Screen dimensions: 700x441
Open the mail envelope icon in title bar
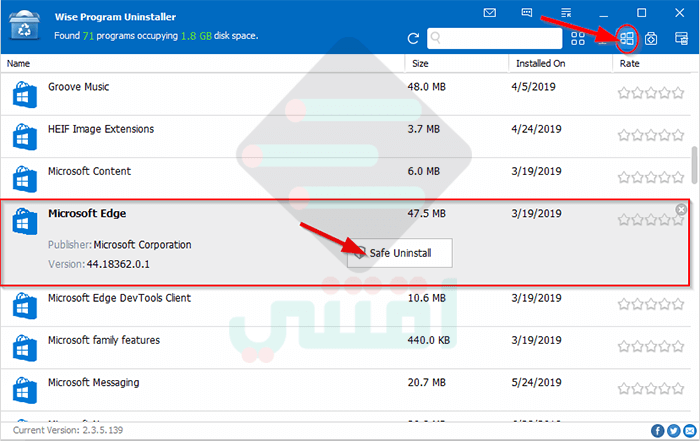(x=490, y=12)
